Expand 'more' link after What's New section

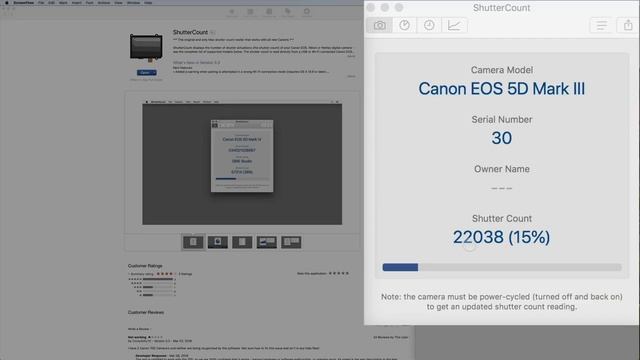pyautogui.click(x=351, y=76)
